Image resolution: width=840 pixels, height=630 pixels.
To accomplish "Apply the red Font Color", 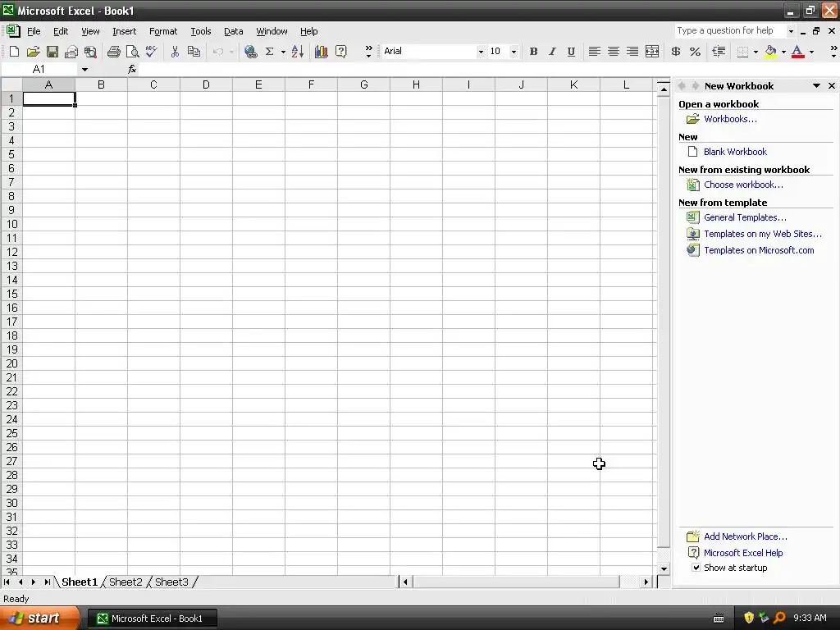I will coord(797,52).
